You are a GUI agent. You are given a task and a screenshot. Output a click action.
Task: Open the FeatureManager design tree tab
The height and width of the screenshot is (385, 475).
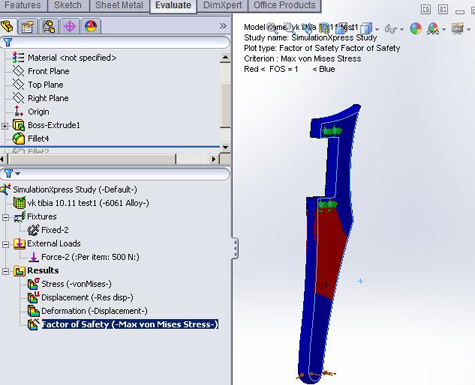point(7,26)
